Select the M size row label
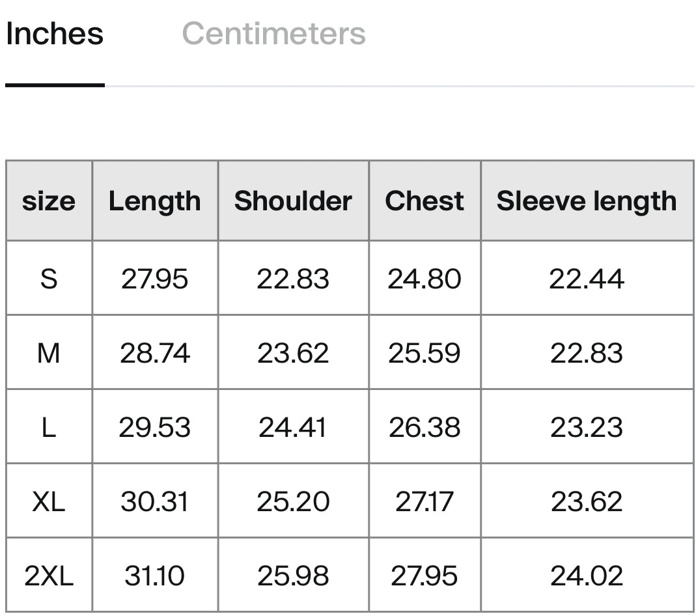696x616 pixels. (x=49, y=354)
